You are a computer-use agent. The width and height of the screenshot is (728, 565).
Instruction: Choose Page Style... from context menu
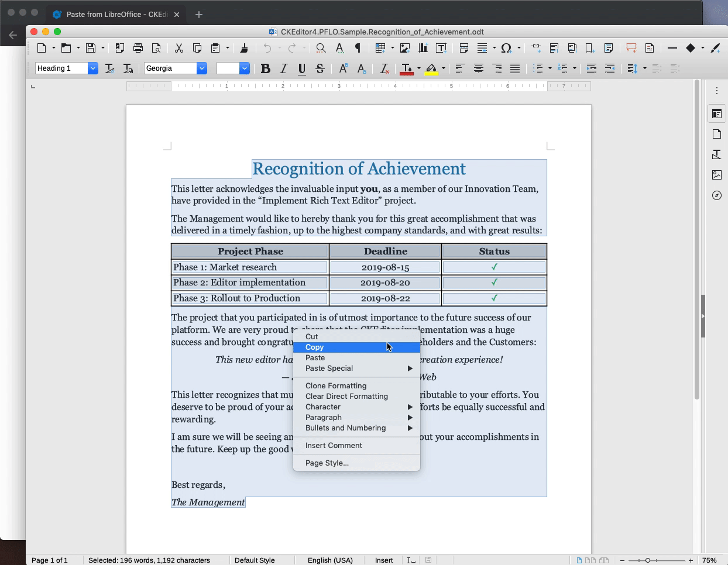click(x=356, y=463)
